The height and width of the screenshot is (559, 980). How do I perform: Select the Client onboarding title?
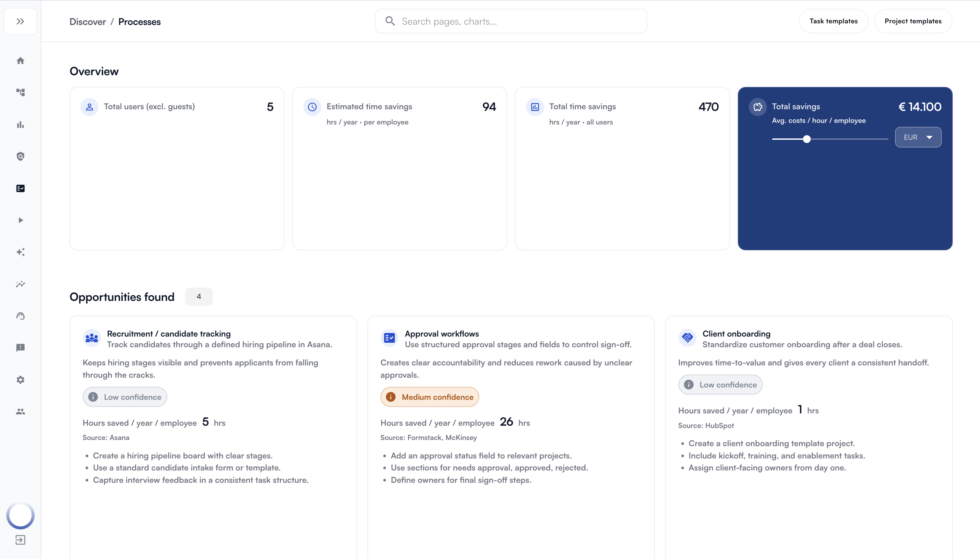736,334
